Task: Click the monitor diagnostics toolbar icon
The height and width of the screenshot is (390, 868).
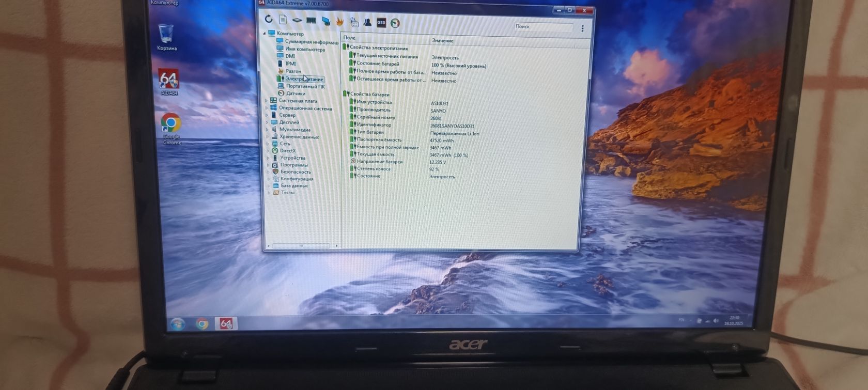Action: [326, 21]
